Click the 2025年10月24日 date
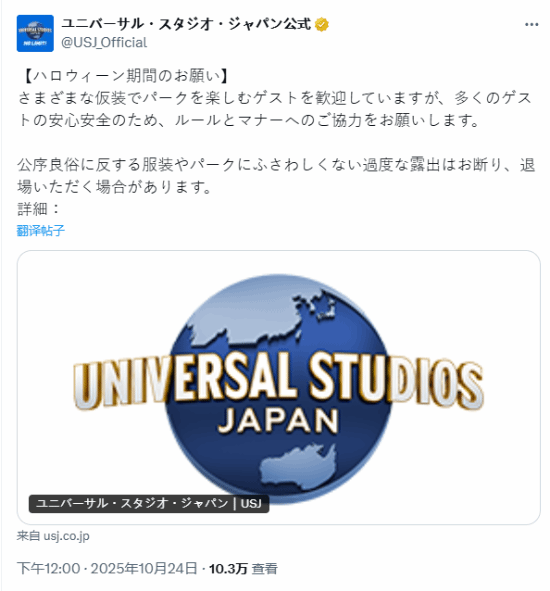Viewport: 550px width, 591px height. tap(144, 568)
